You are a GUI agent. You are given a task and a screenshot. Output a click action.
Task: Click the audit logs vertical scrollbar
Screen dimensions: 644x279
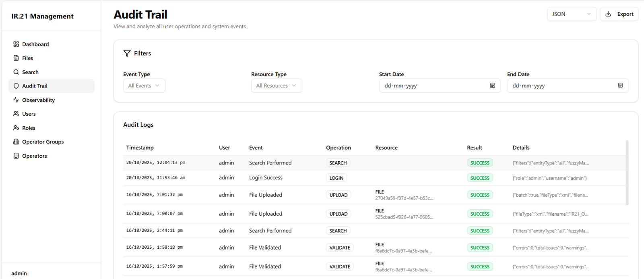click(627, 173)
